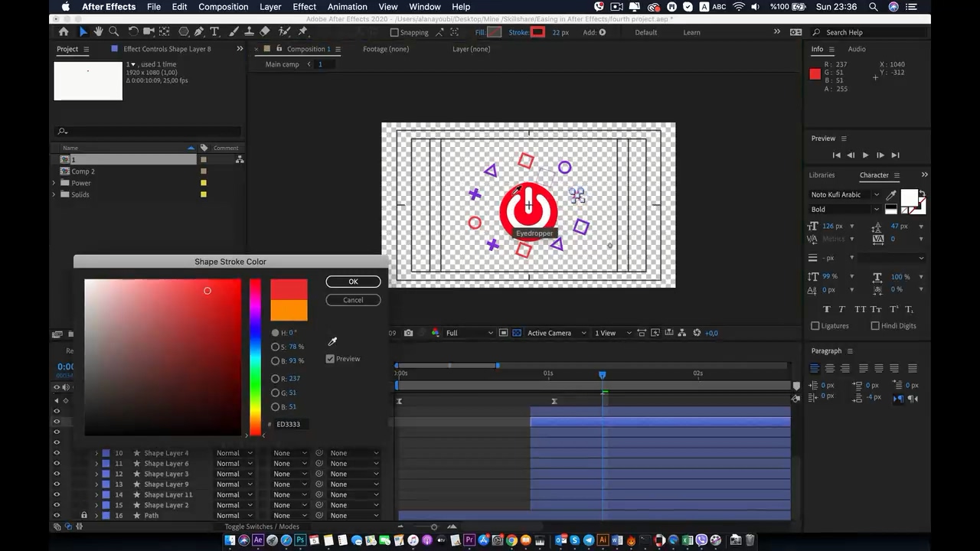Click the eyedropper in color picker

click(332, 341)
